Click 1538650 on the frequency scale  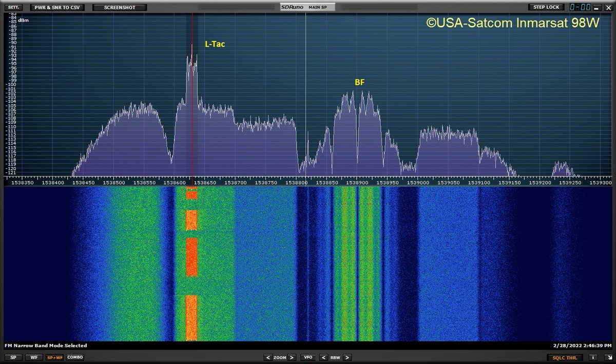(204, 182)
